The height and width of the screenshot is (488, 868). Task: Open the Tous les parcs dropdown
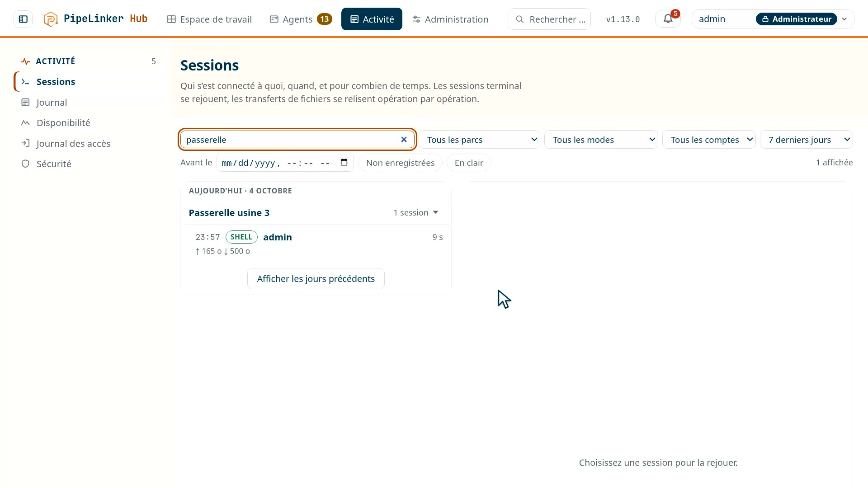coord(480,140)
